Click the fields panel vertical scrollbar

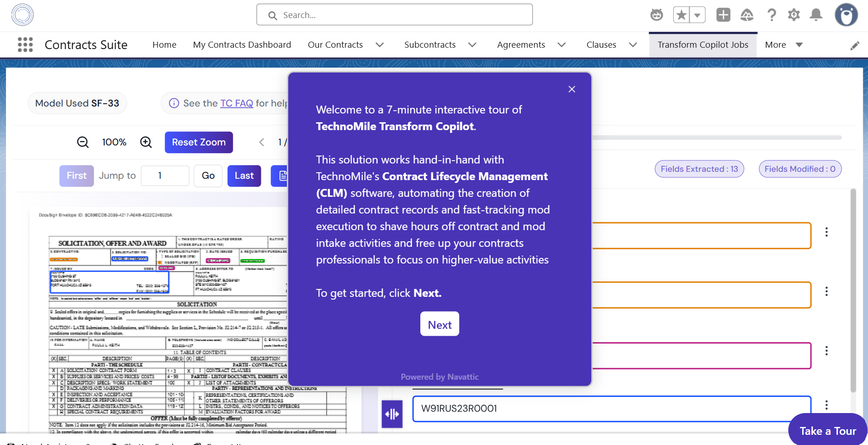point(854,291)
